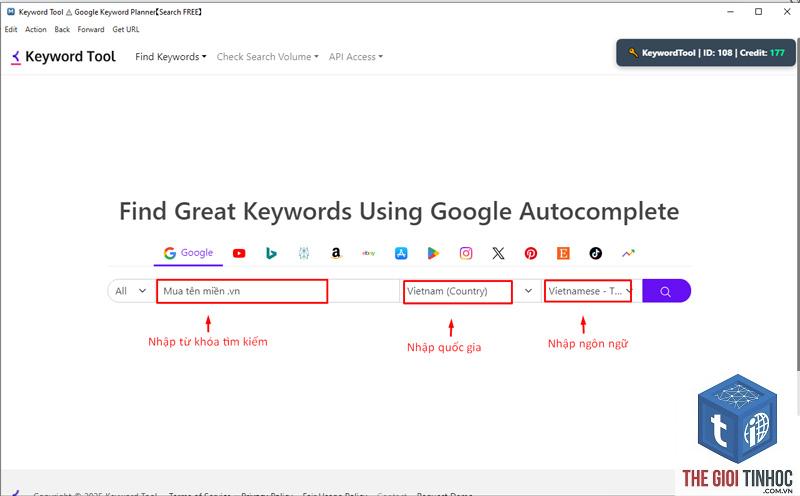Select the Instagram keyword source icon

(x=466, y=253)
